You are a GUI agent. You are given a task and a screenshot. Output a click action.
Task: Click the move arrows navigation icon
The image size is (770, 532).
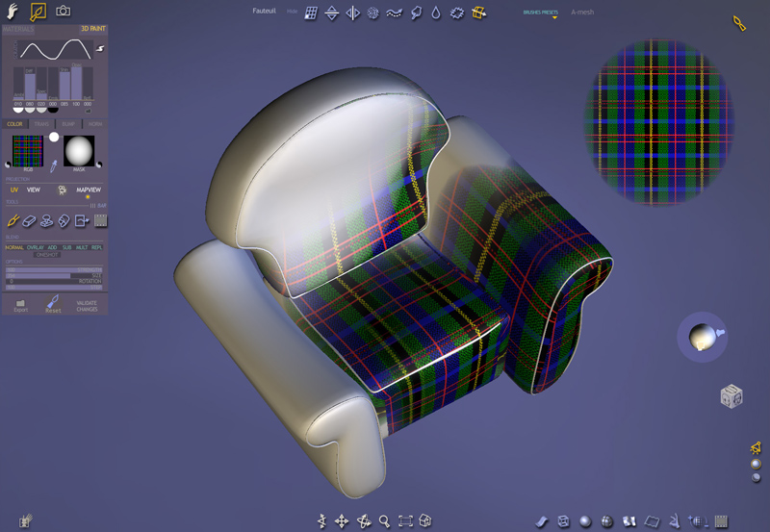(x=342, y=521)
